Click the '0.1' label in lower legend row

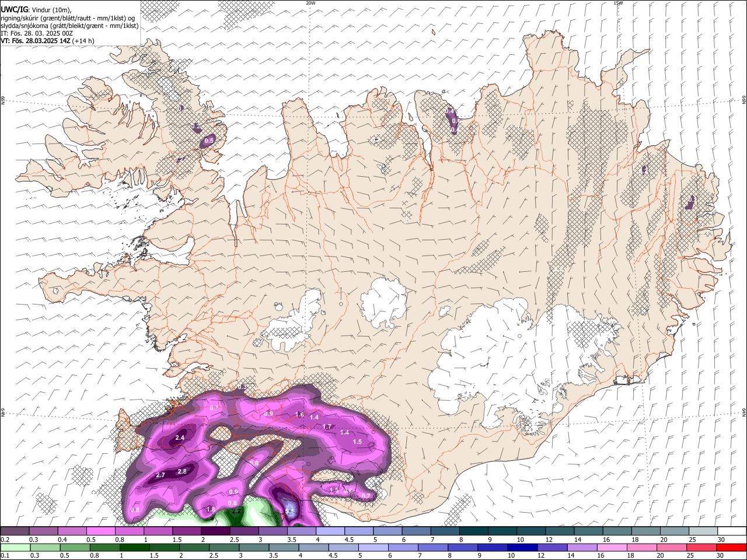[x=5, y=556]
